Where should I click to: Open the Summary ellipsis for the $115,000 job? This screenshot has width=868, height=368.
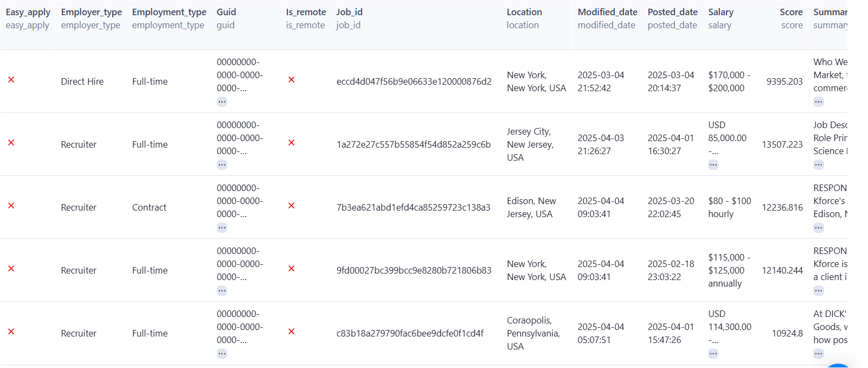pos(818,290)
